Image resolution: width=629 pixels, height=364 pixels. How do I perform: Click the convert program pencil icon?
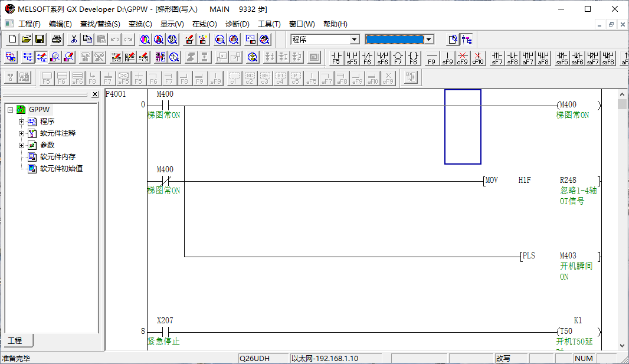pyautogui.click(x=189, y=40)
